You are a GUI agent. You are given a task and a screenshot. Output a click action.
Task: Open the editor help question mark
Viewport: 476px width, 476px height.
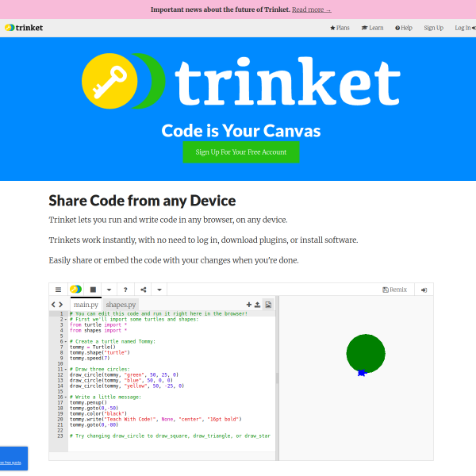tap(125, 290)
